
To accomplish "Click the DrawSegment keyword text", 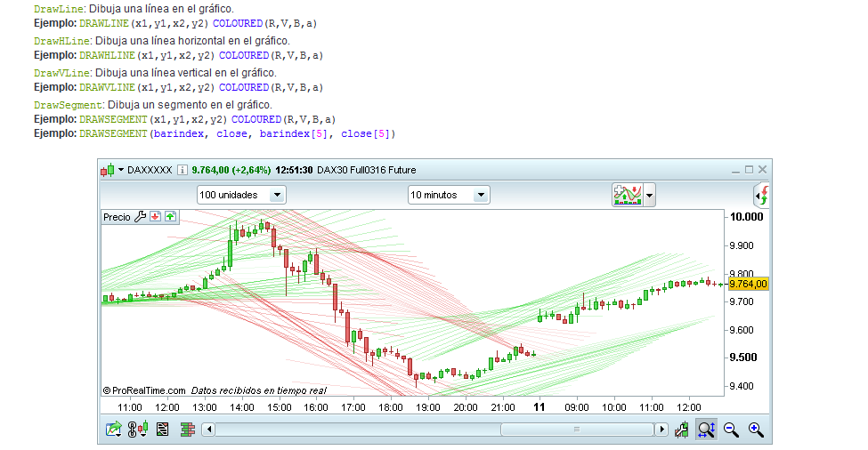I will click(68, 106).
